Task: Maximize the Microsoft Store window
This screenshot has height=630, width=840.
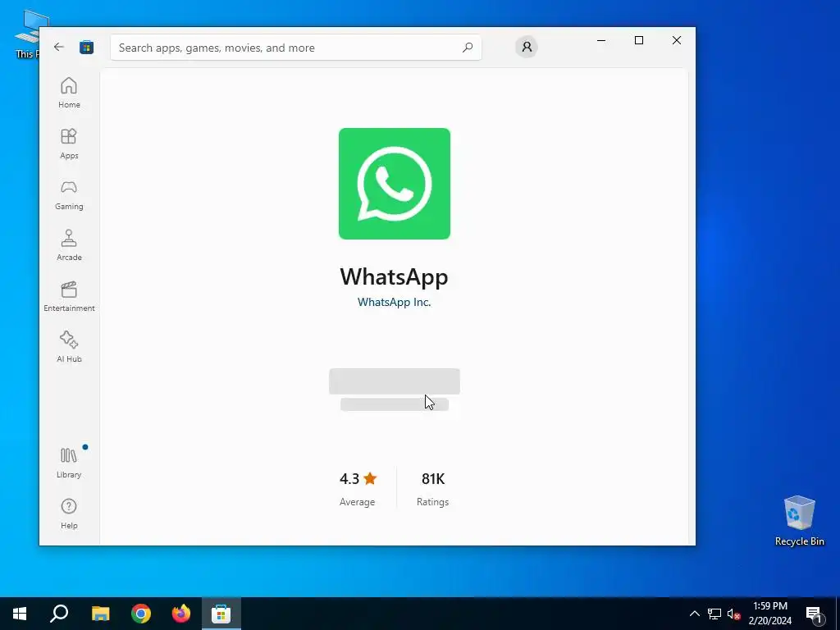Action: tap(638, 40)
